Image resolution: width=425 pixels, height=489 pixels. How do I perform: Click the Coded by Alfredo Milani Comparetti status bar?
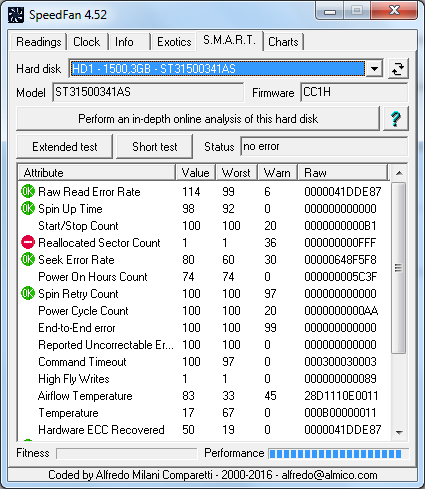coord(213,475)
